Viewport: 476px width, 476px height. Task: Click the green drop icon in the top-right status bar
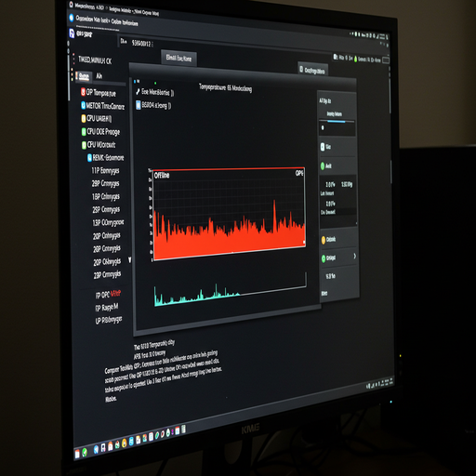(x=356, y=59)
